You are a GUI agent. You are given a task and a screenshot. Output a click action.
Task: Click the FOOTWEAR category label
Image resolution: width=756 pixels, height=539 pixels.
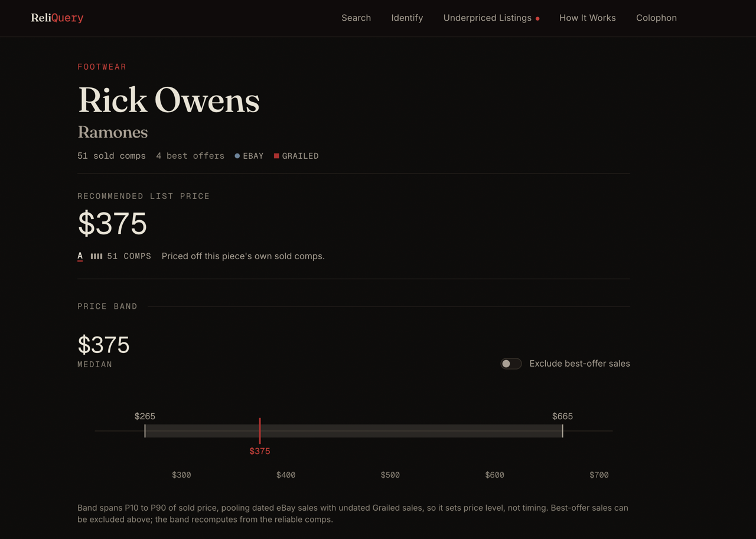point(102,67)
